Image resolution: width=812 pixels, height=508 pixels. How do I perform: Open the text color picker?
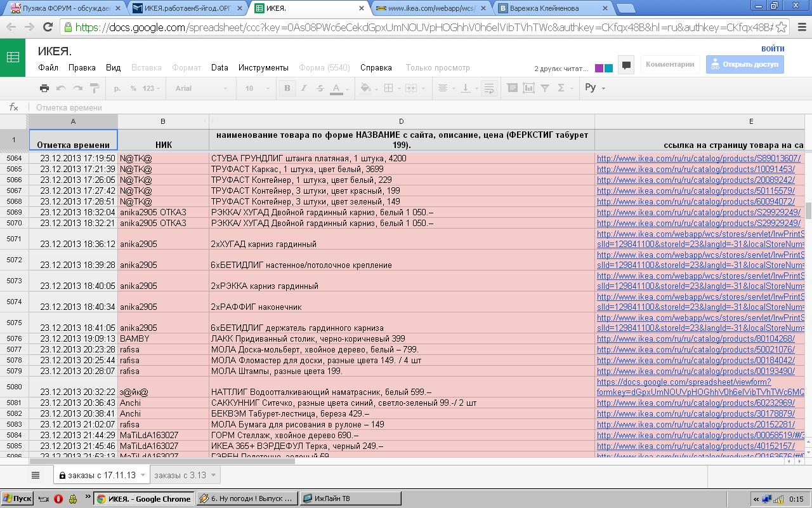pyautogui.click(x=339, y=88)
